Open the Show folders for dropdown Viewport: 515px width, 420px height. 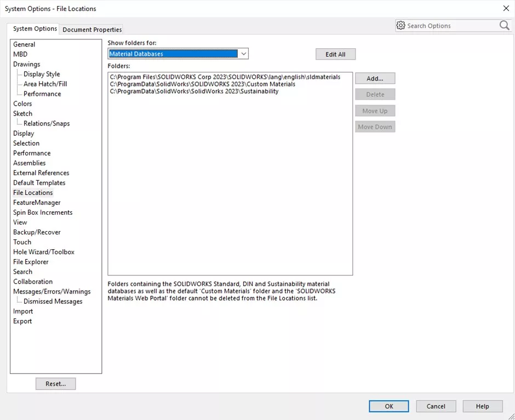click(243, 54)
